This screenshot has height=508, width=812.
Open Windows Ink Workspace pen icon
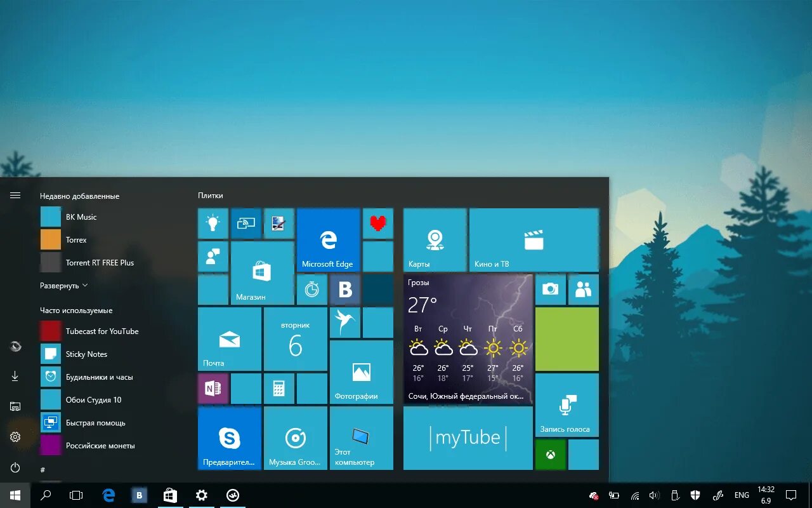click(x=718, y=495)
